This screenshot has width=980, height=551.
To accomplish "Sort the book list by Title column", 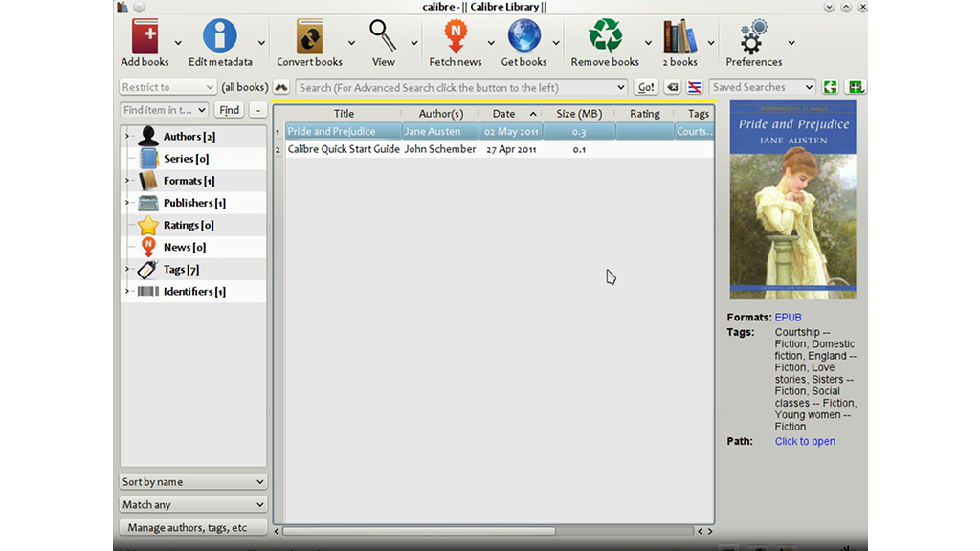I will pyautogui.click(x=344, y=114).
